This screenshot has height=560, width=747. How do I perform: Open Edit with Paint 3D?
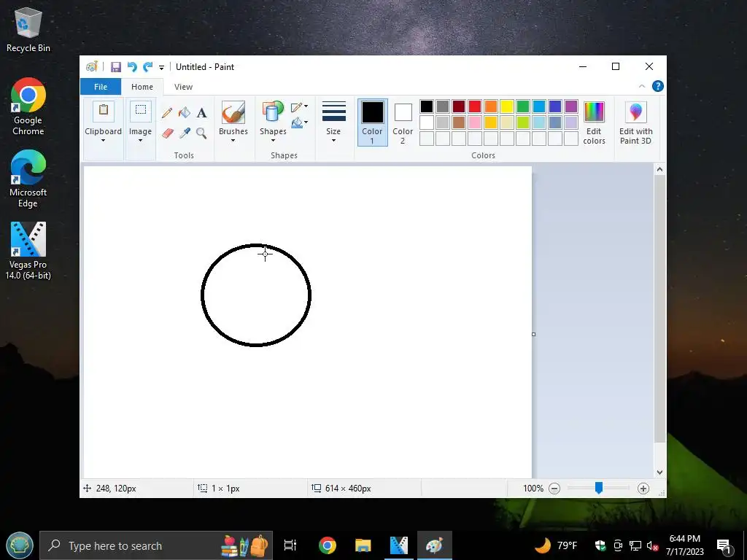coord(635,122)
